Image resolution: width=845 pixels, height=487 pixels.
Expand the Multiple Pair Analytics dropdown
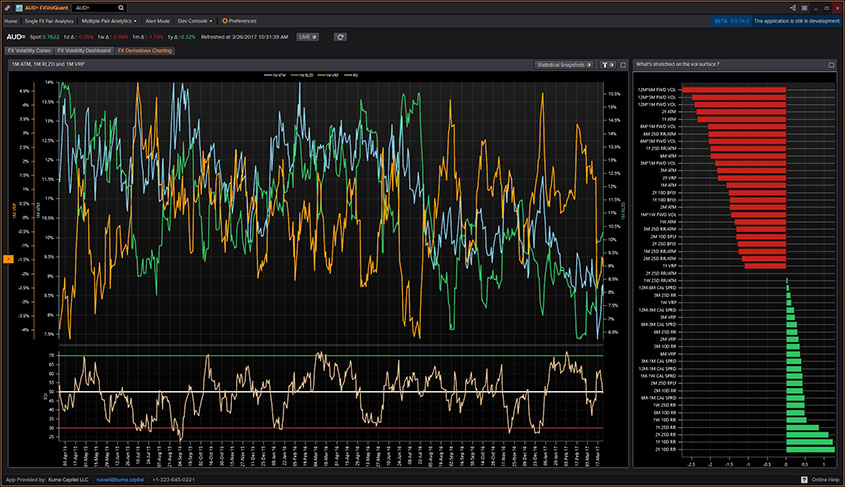[x=110, y=20]
